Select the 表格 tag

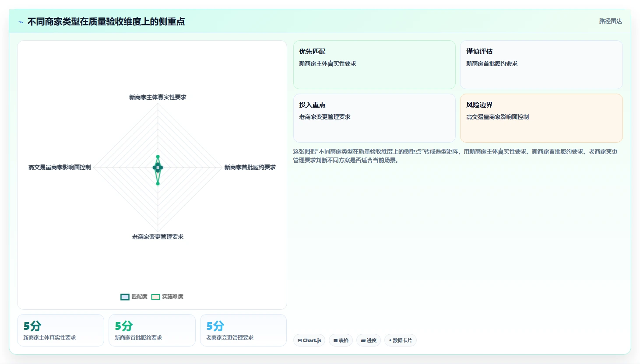341,340
